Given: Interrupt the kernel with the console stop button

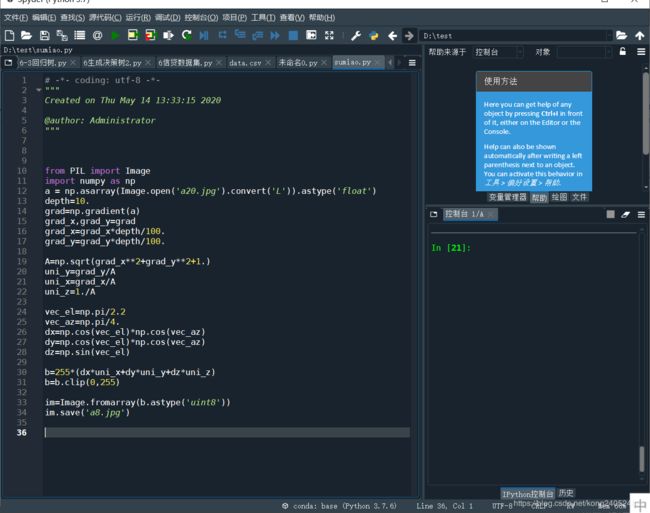Looking at the screenshot, I should coord(610,214).
